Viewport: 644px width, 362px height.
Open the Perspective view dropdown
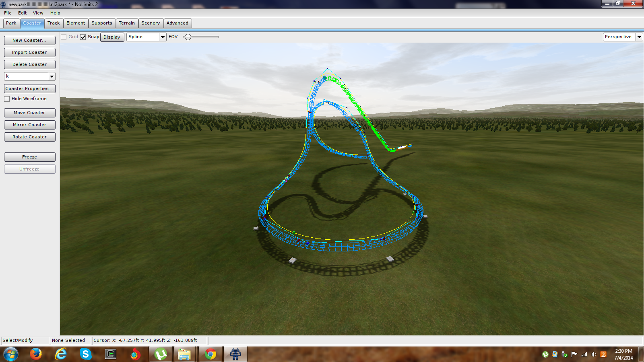click(x=639, y=37)
